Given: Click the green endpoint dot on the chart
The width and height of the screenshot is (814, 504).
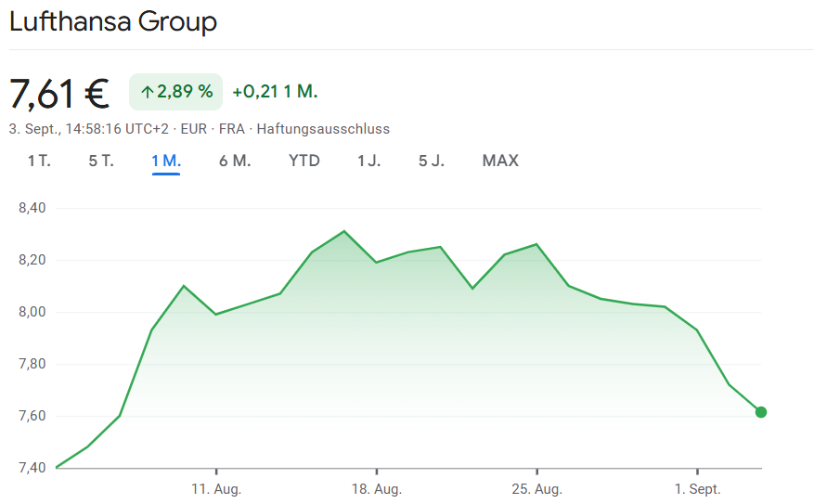Looking at the screenshot, I should tap(761, 412).
